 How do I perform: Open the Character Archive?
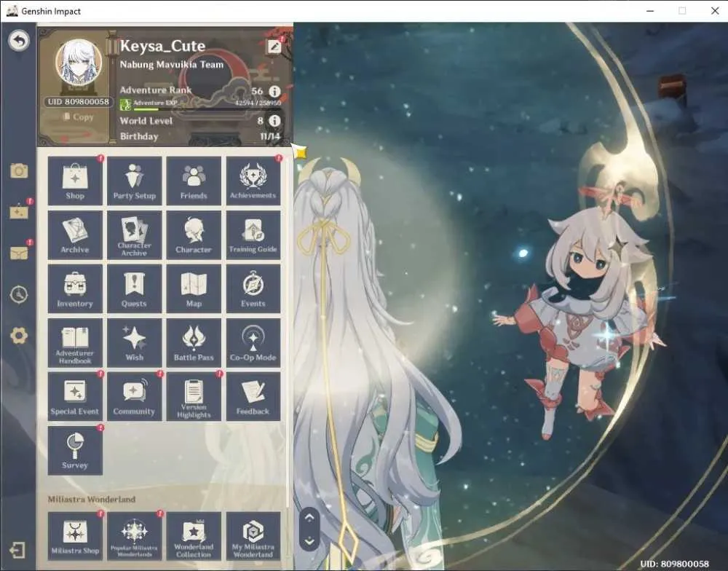click(135, 235)
